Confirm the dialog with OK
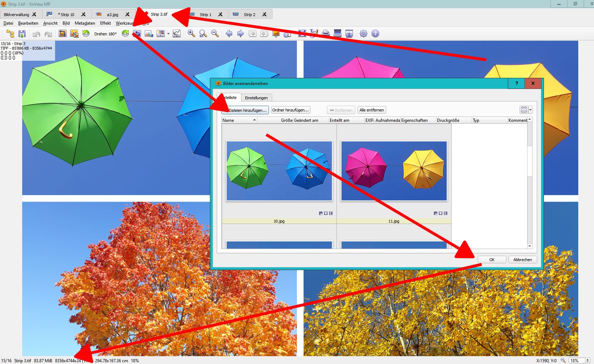Viewport: 594px width, 364px height. (x=492, y=260)
